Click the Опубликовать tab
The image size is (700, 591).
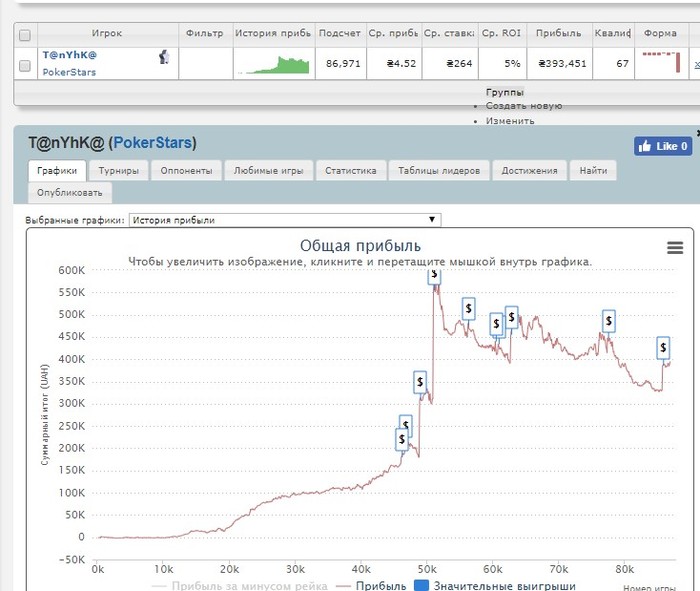pos(70,193)
